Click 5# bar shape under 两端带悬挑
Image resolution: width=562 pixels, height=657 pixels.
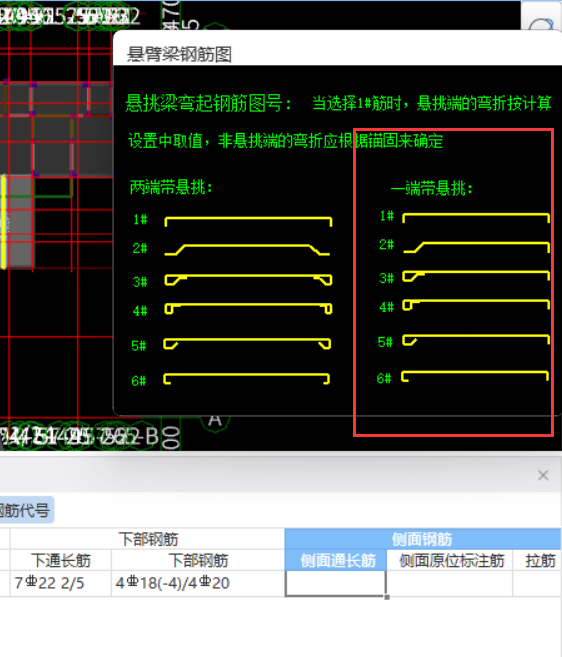[247, 344]
